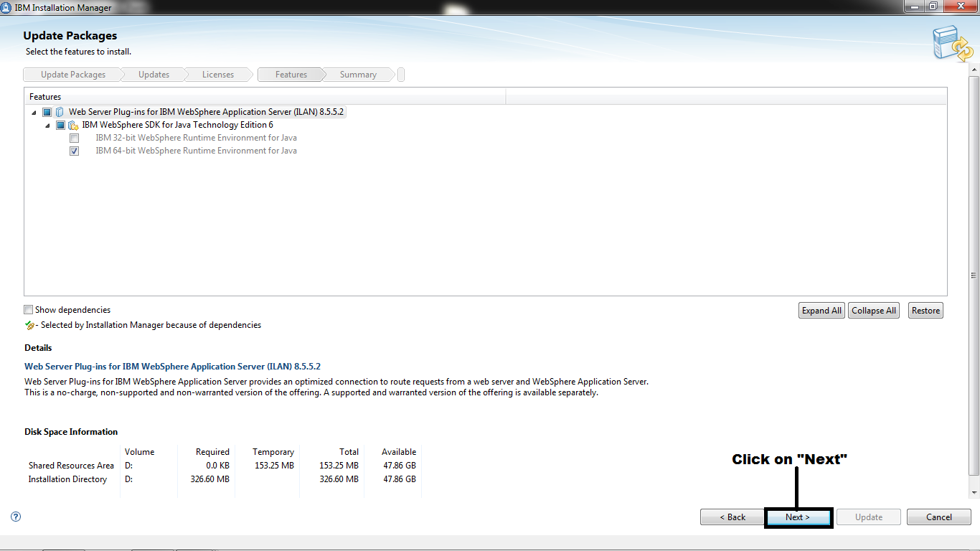Click the Next button
The height and width of the screenshot is (551, 980).
[x=798, y=517]
